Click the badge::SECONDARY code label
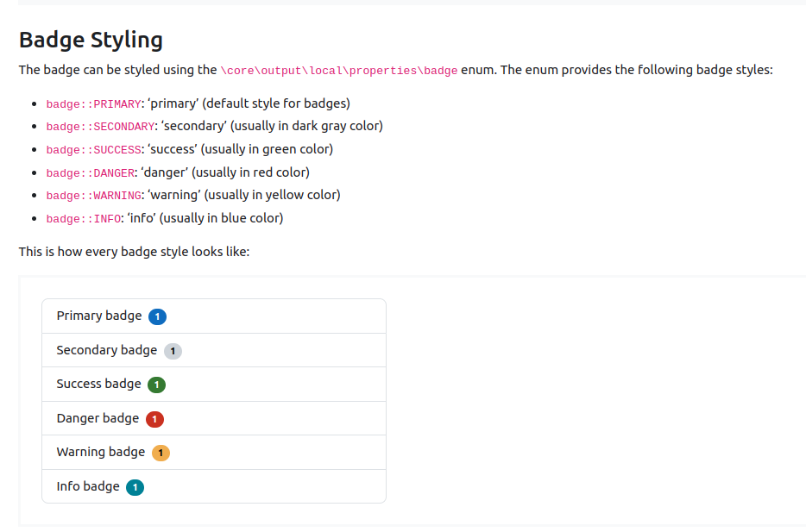The height and width of the screenshot is (532, 806). [x=100, y=127]
